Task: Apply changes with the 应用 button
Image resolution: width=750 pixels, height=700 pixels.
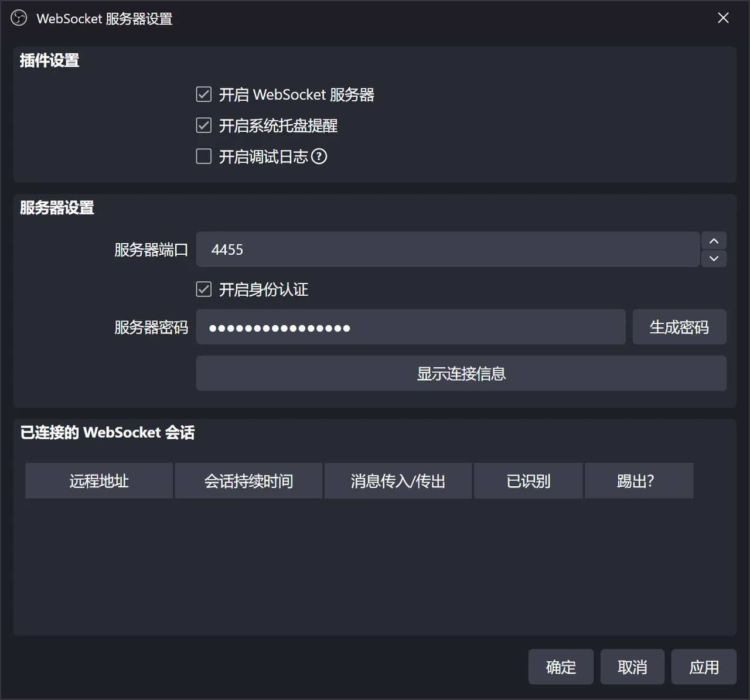Action: tap(704, 667)
